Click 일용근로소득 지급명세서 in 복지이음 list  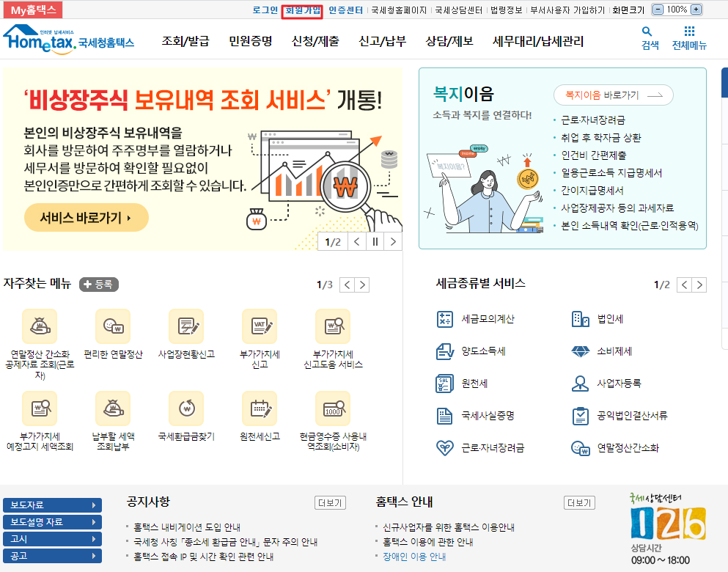pos(611,173)
